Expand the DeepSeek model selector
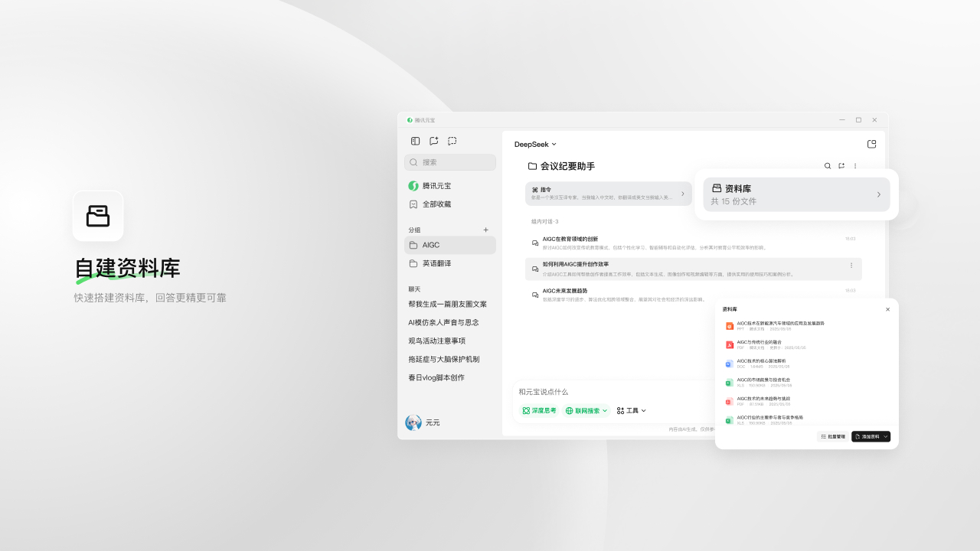The height and width of the screenshot is (551, 980). pyautogui.click(x=534, y=144)
